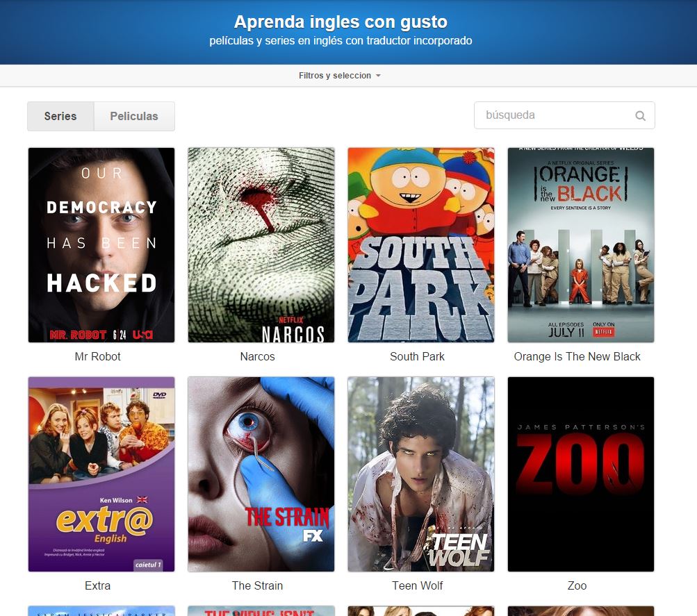Open the South Park poster
This screenshot has width=697, height=616.
click(x=421, y=245)
